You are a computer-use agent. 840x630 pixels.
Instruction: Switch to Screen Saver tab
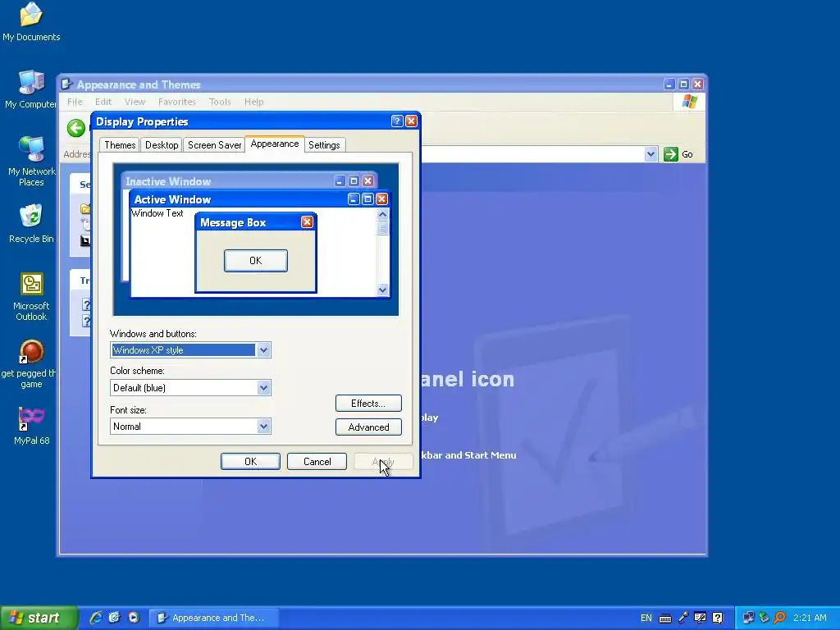click(x=214, y=145)
